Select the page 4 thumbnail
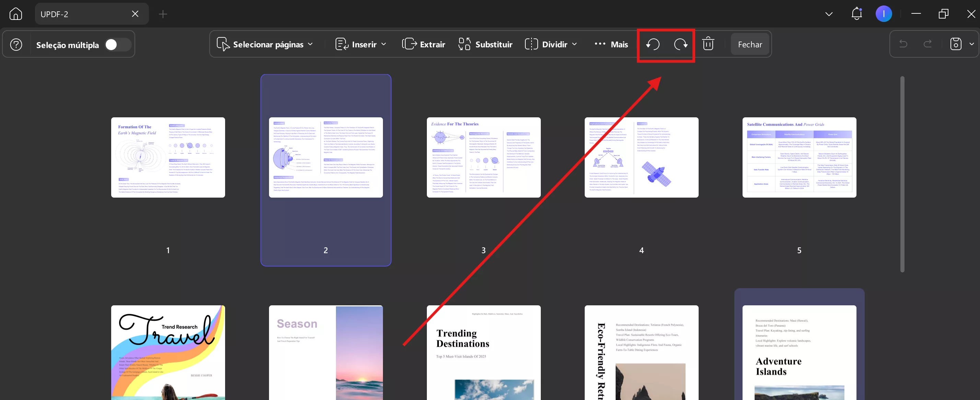Image resolution: width=980 pixels, height=400 pixels. (641, 157)
